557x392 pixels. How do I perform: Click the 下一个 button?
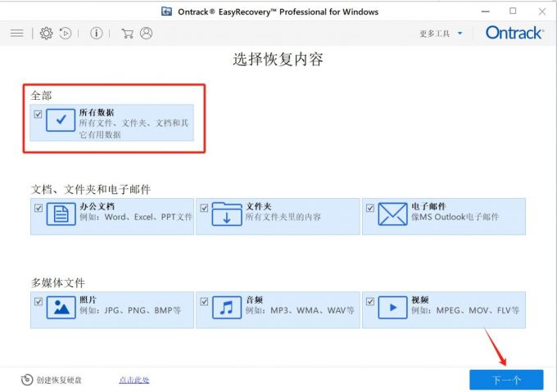pos(506,380)
